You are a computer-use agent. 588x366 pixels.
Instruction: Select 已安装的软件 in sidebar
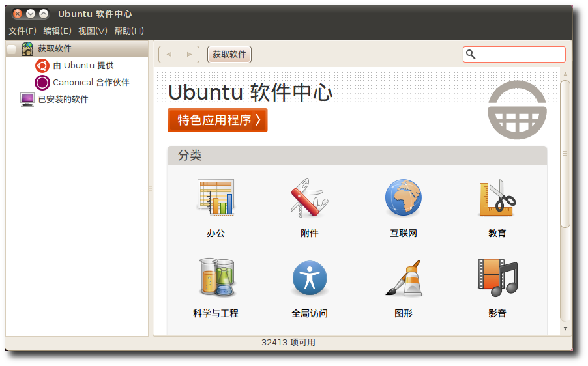[x=63, y=99]
